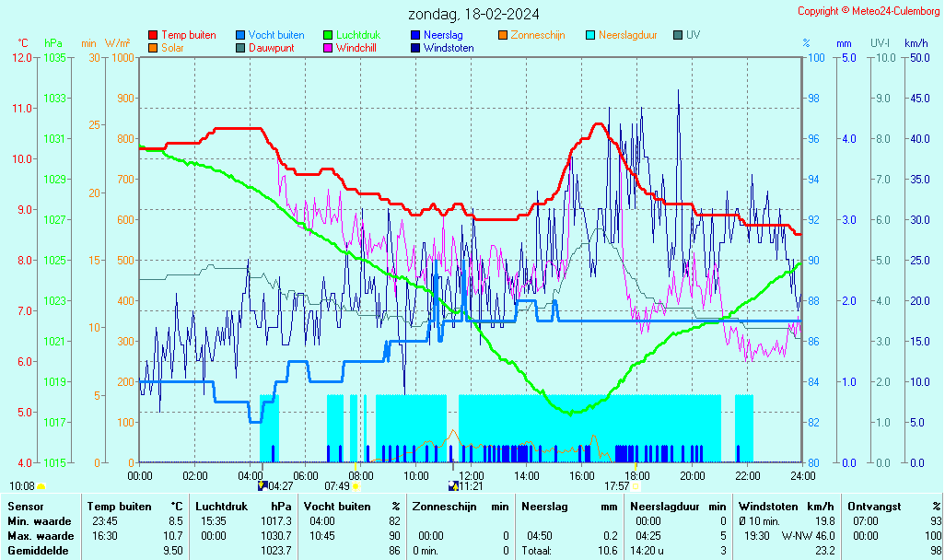Click the orange Solar legend square

(153, 48)
